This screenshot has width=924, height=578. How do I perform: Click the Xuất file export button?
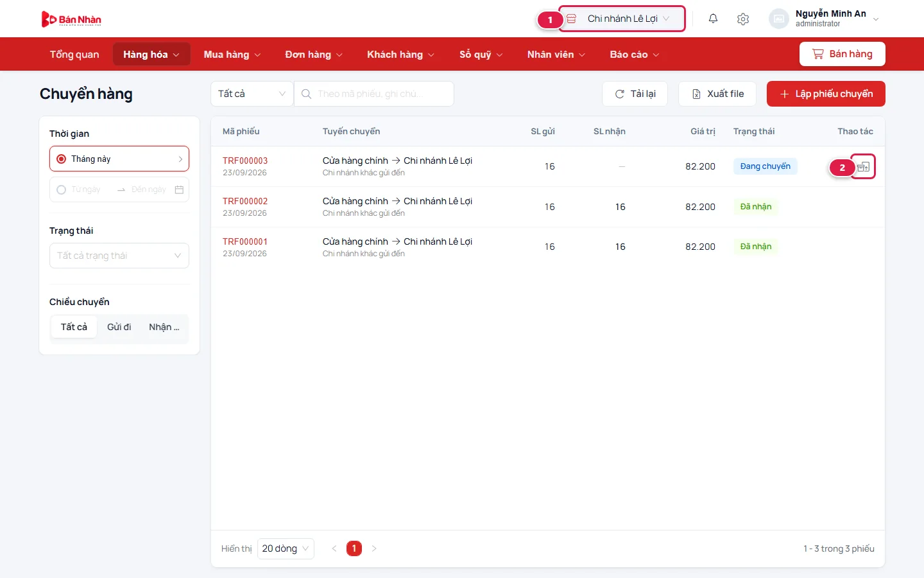click(717, 94)
